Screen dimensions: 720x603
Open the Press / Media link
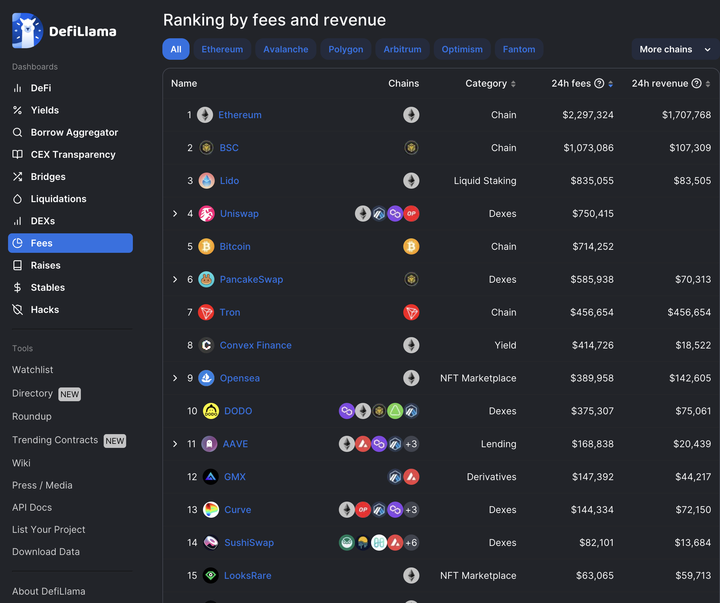click(x=42, y=485)
